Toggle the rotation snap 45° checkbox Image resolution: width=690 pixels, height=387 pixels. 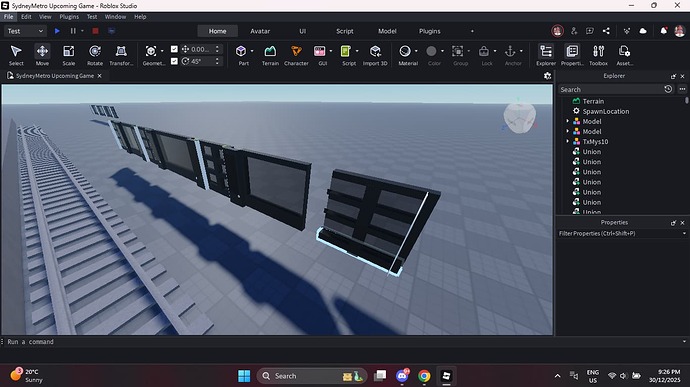[174, 61]
